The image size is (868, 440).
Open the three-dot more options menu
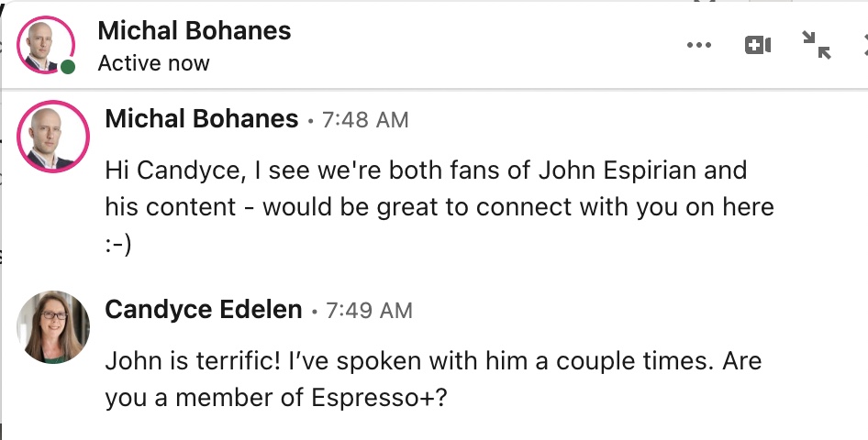point(699,45)
